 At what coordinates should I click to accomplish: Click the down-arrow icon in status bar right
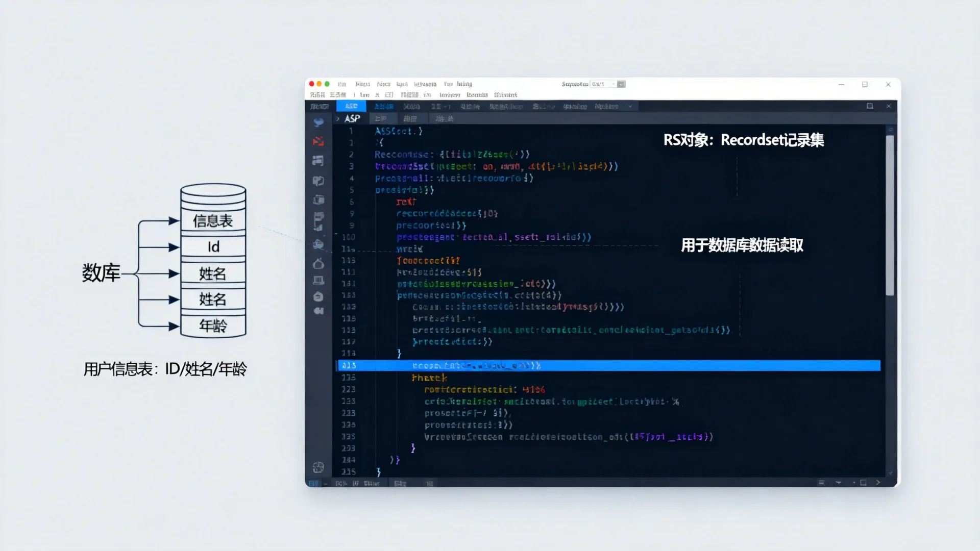point(838,483)
